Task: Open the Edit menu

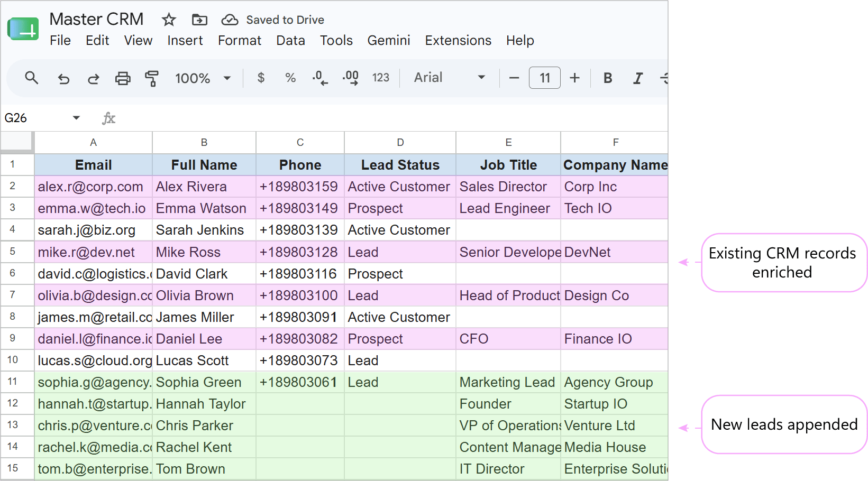Action: point(97,41)
